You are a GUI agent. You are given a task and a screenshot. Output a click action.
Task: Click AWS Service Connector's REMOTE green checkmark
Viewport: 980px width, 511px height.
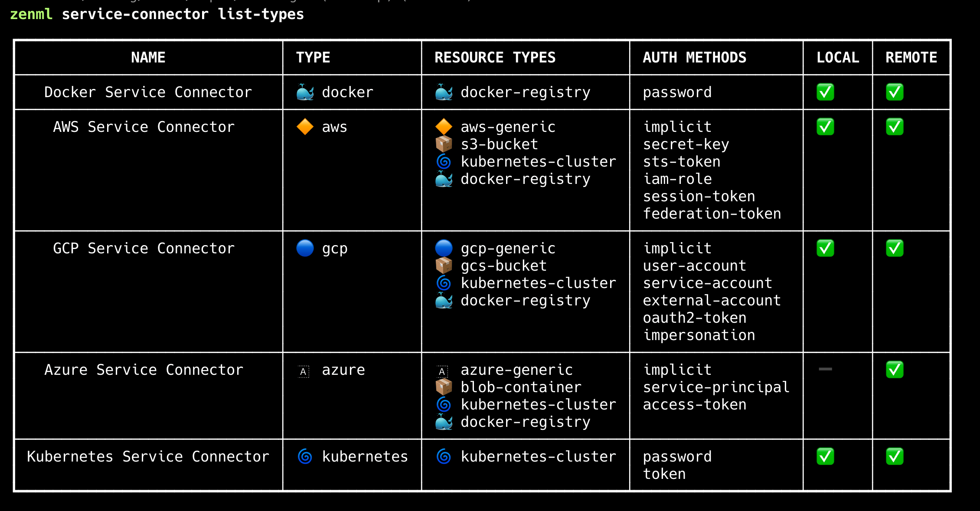pyautogui.click(x=895, y=127)
